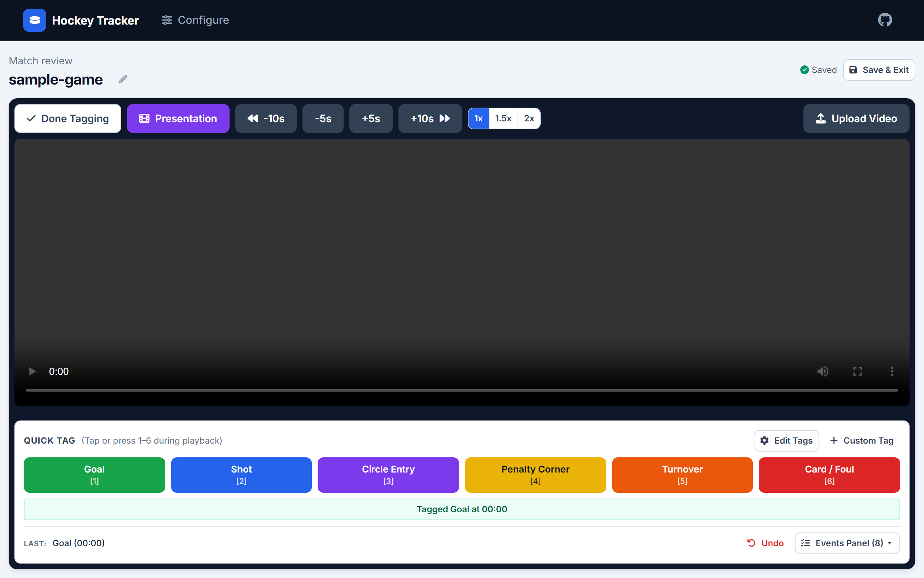Undo the last tagged event
The width and height of the screenshot is (924, 578).
[765, 543]
